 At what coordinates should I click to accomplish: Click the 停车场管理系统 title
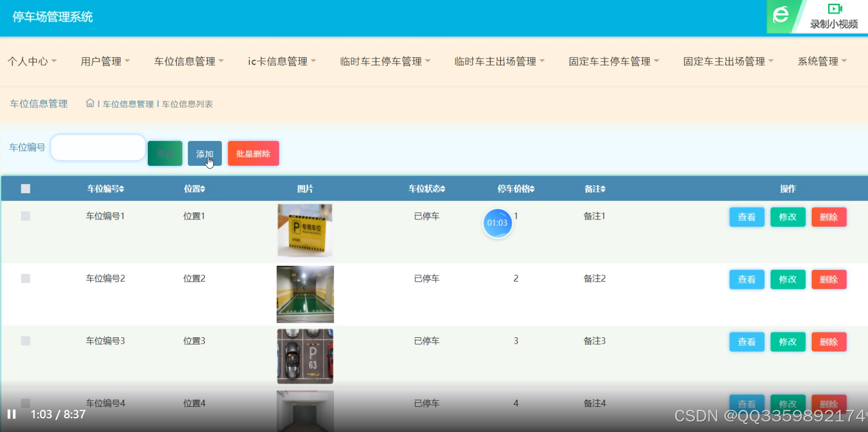point(53,17)
